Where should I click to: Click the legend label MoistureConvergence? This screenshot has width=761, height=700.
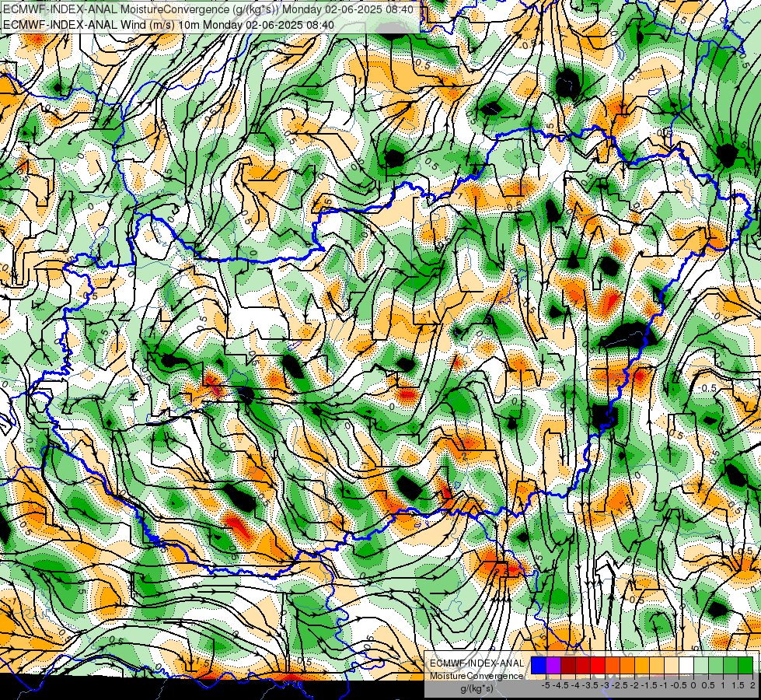tap(477, 676)
